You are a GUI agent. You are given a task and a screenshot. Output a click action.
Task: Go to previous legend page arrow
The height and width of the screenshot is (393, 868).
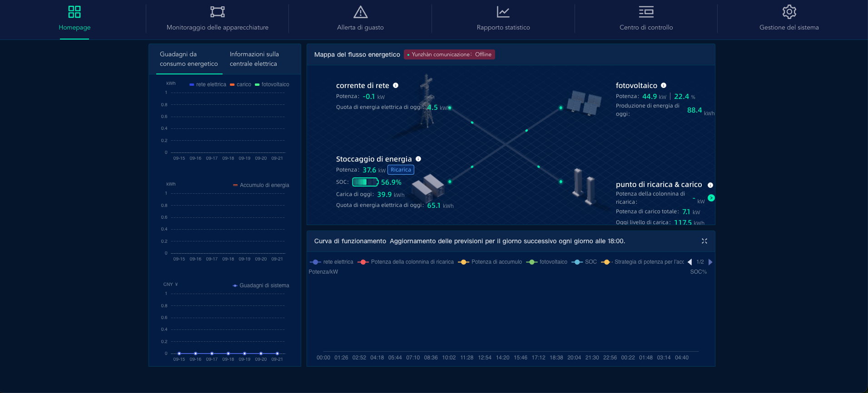(690, 262)
